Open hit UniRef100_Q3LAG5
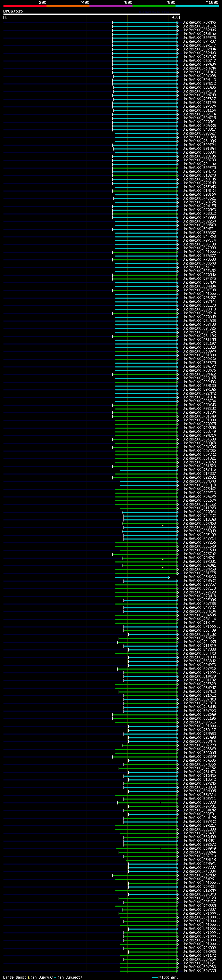The width and height of the screenshot is (222, 980). tap(199, 88)
